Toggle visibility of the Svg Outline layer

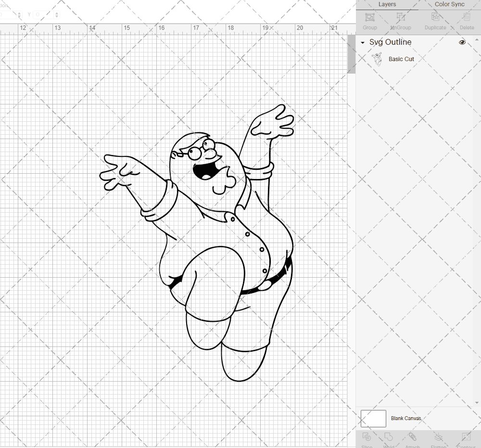(x=462, y=42)
